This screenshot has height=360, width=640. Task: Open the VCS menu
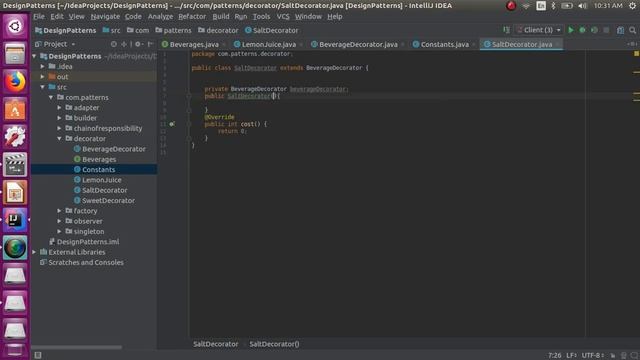pyautogui.click(x=283, y=17)
